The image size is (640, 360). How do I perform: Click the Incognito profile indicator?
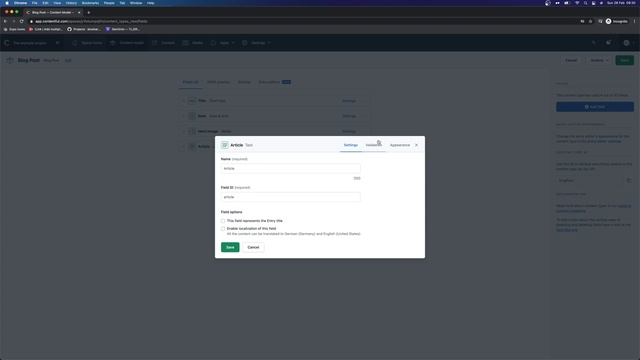[617, 21]
